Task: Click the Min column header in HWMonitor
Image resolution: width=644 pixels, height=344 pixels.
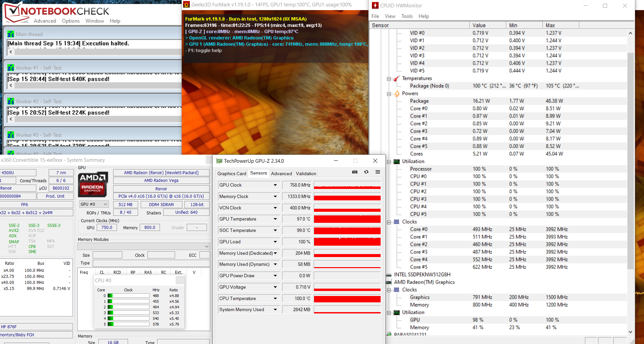Action: click(524, 25)
